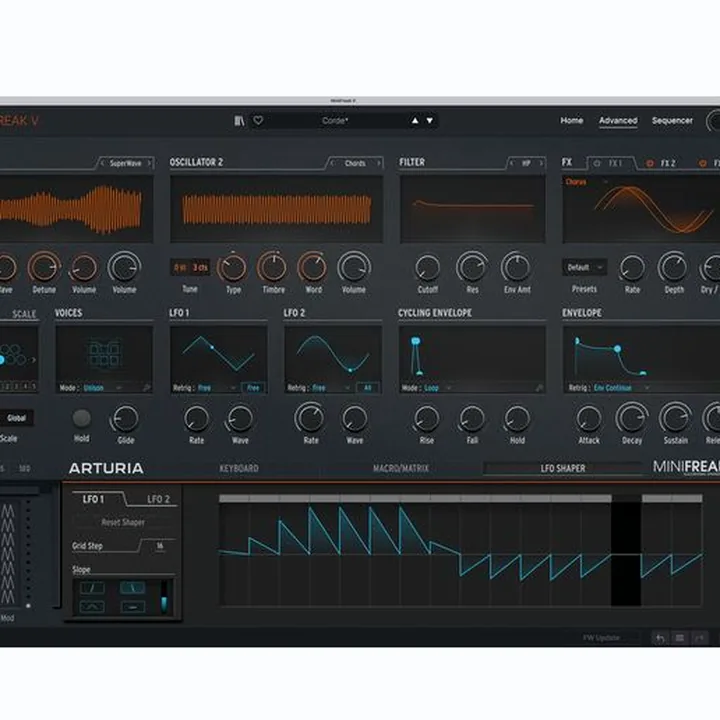Click the Oscillator 1 Detune knob
The image size is (720, 720).
(x=44, y=267)
